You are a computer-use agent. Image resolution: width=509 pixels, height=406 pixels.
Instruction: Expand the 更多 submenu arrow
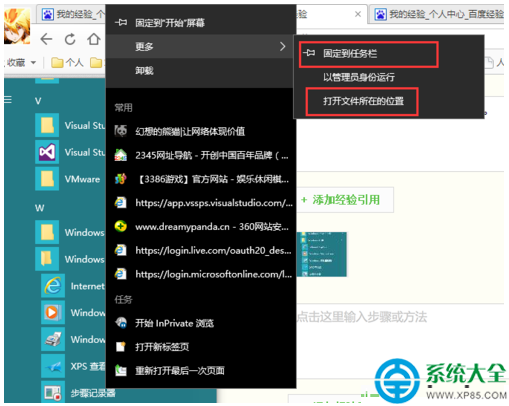(x=283, y=46)
